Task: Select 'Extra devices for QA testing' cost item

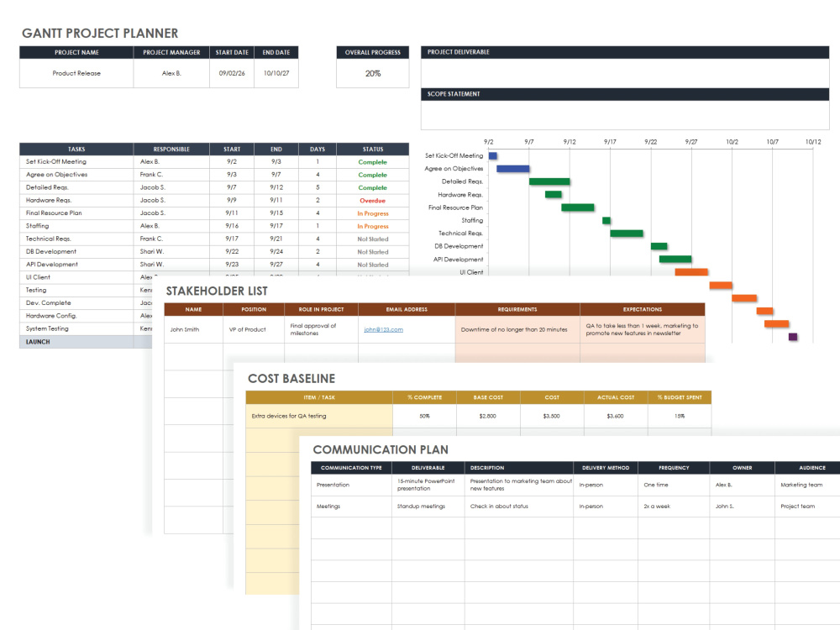Action: [319, 416]
